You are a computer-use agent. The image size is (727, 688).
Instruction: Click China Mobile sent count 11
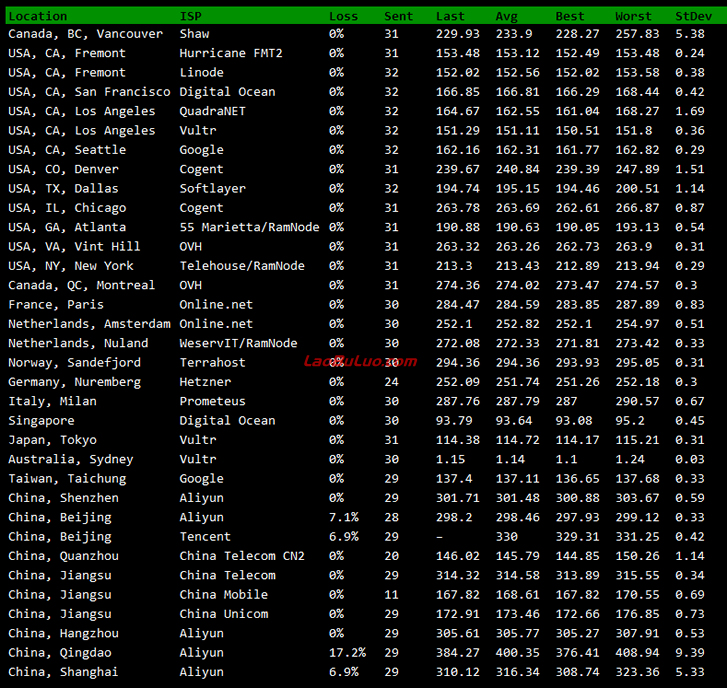click(391, 595)
